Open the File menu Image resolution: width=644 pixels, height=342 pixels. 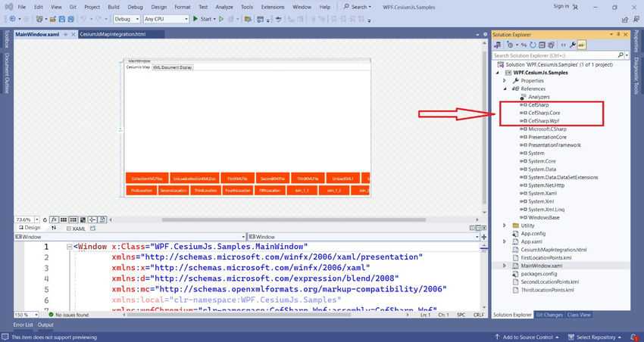coord(22,7)
